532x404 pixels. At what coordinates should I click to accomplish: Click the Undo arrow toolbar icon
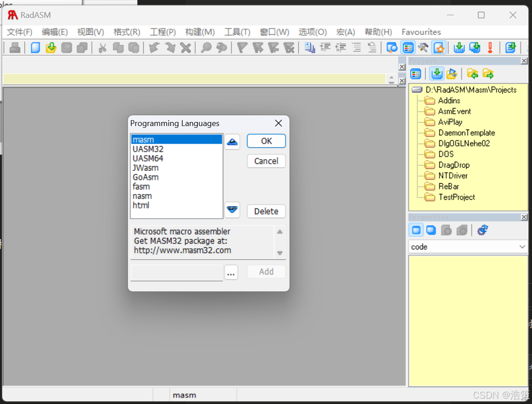154,48
